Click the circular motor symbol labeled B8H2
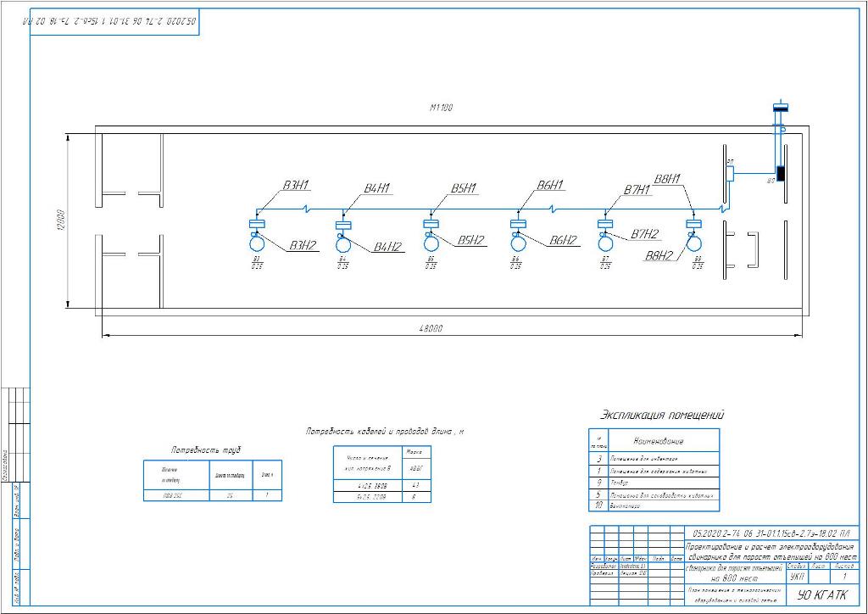 click(694, 243)
